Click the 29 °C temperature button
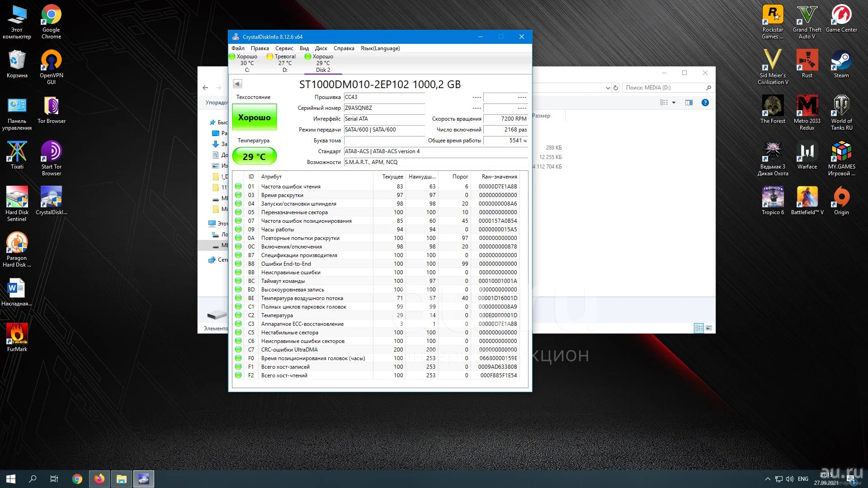 point(255,156)
